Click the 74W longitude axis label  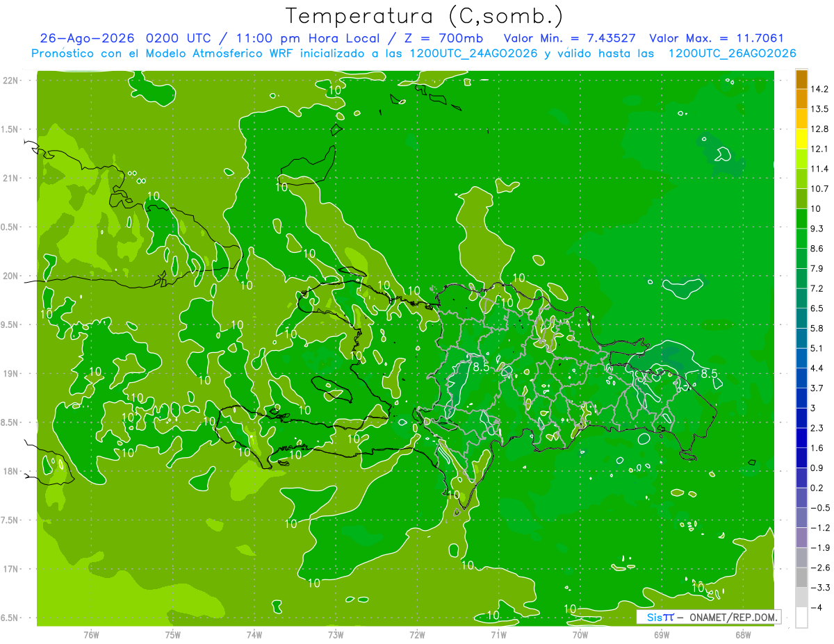point(254,634)
